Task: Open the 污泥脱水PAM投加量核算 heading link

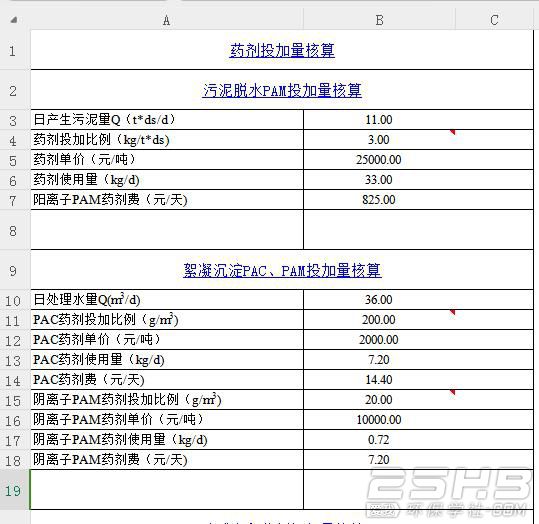Action: 282,90
